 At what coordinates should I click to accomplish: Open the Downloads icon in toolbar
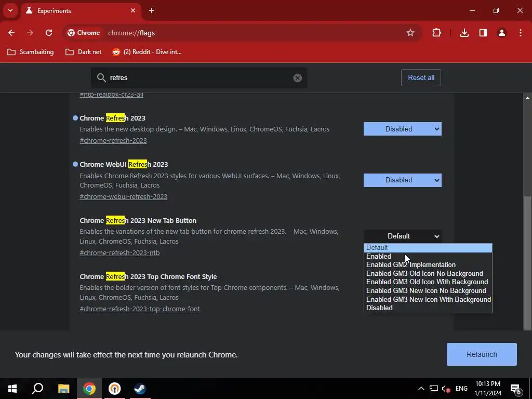pos(464,33)
